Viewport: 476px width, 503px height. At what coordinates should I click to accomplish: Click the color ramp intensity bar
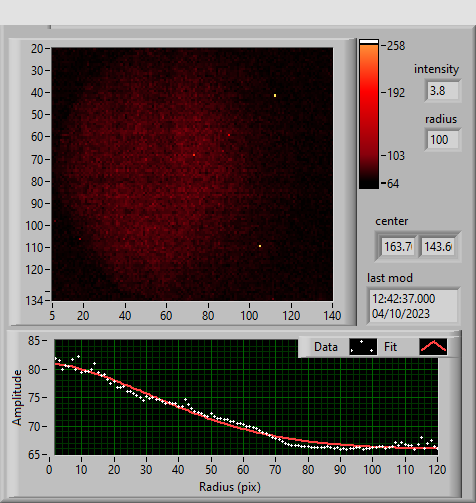tap(369, 114)
